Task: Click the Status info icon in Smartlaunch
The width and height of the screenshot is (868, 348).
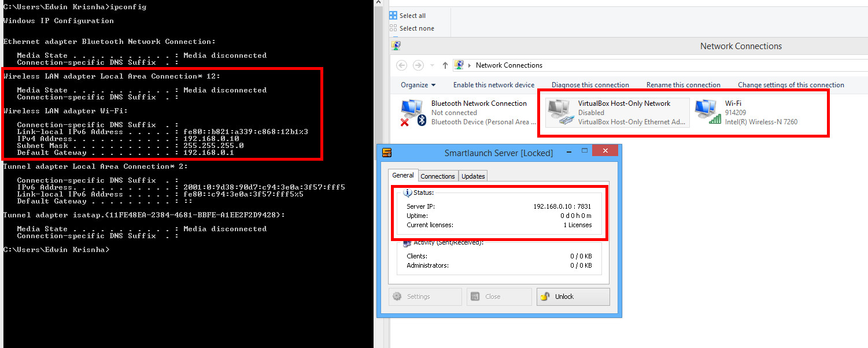Action: pos(408,192)
